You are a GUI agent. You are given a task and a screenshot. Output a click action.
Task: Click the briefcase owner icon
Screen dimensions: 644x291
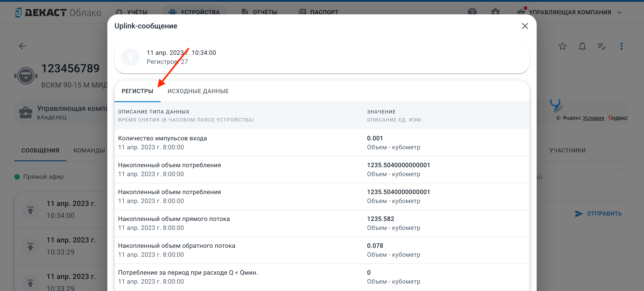(x=26, y=113)
